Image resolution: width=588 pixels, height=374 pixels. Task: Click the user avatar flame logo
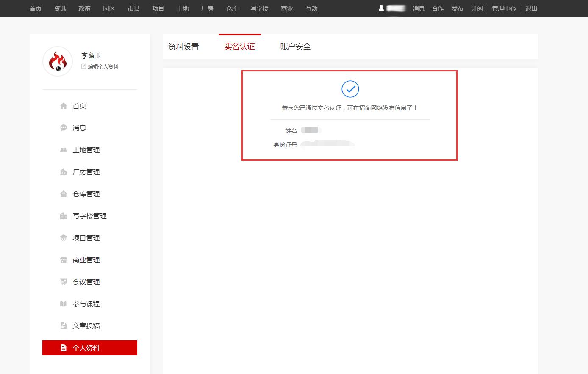point(57,61)
